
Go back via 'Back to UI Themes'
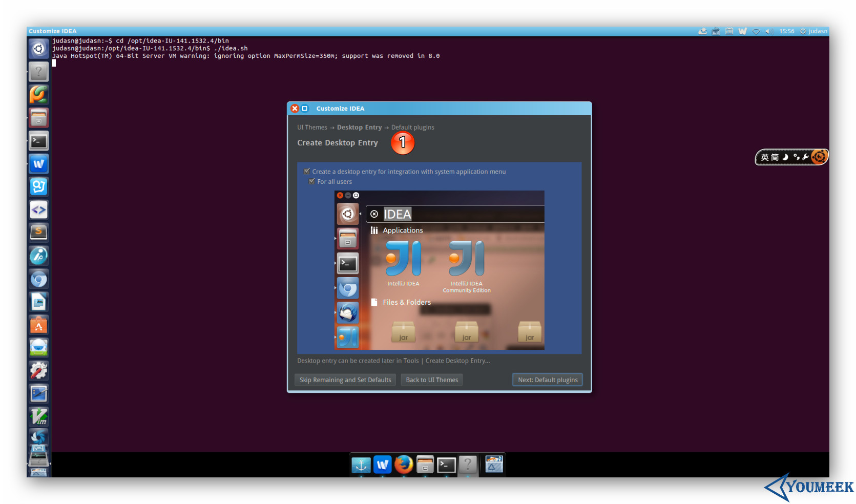coord(431,380)
